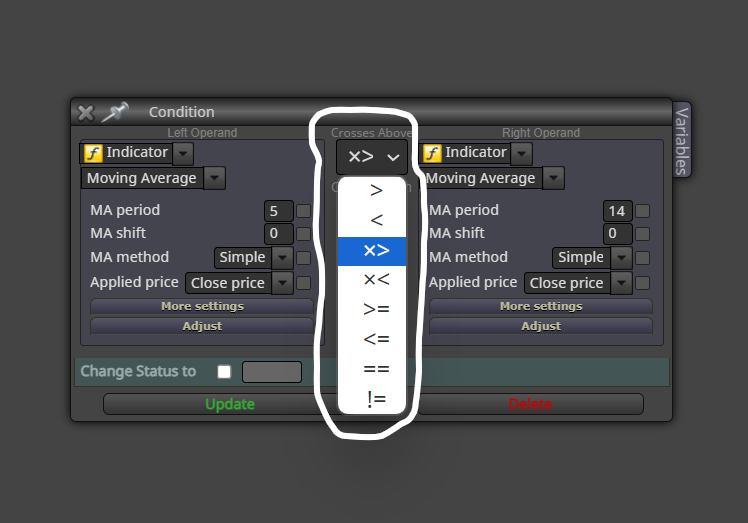
Task: Select the >= operator option
Action: click(372, 310)
